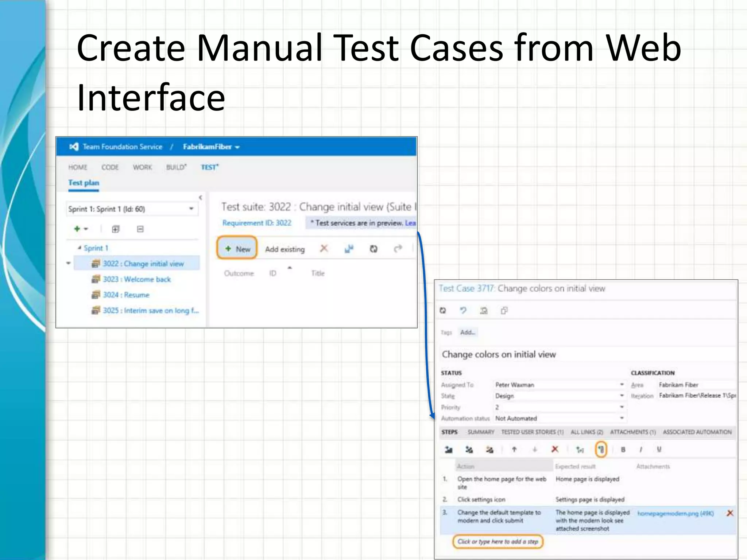
Task: Click the Add existing button
Action: point(285,249)
